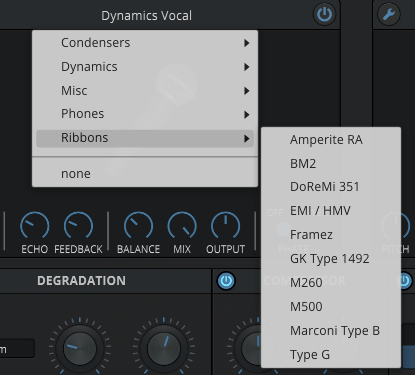Select EMI / HMV ribbon microphone
Image resolution: width=415 pixels, height=375 pixels.
331,211
